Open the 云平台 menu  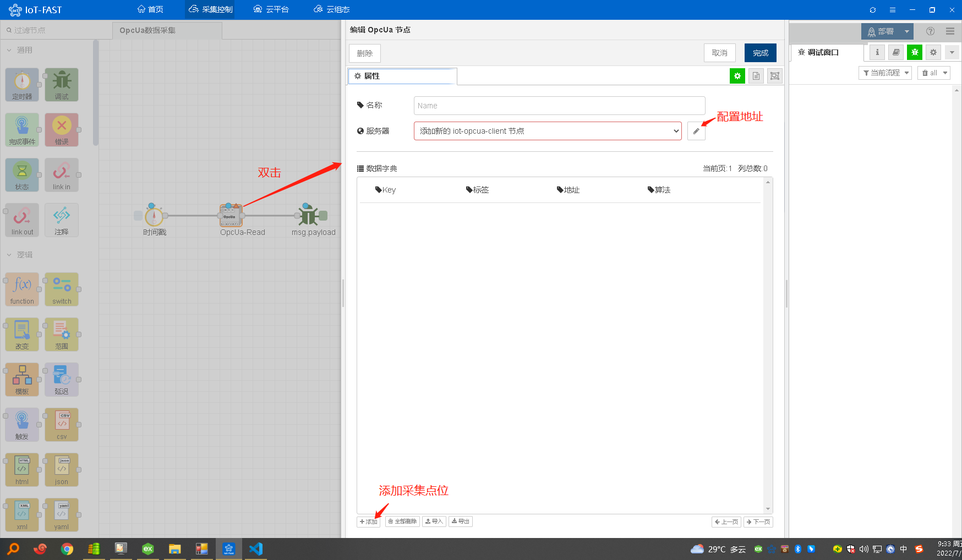pos(271,9)
